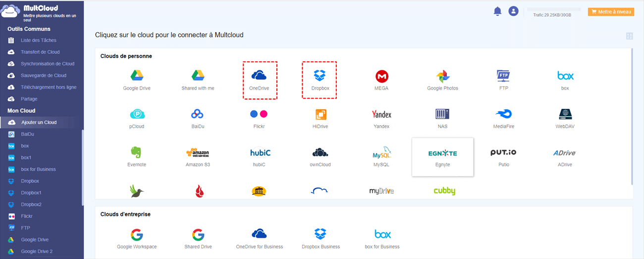Connect Google Photos

point(442,80)
